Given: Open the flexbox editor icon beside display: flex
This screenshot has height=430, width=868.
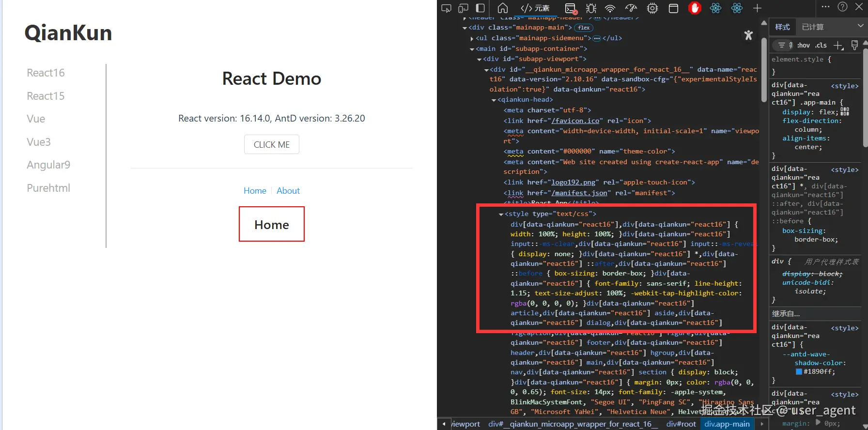Looking at the screenshot, I should (x=845, y=111).
